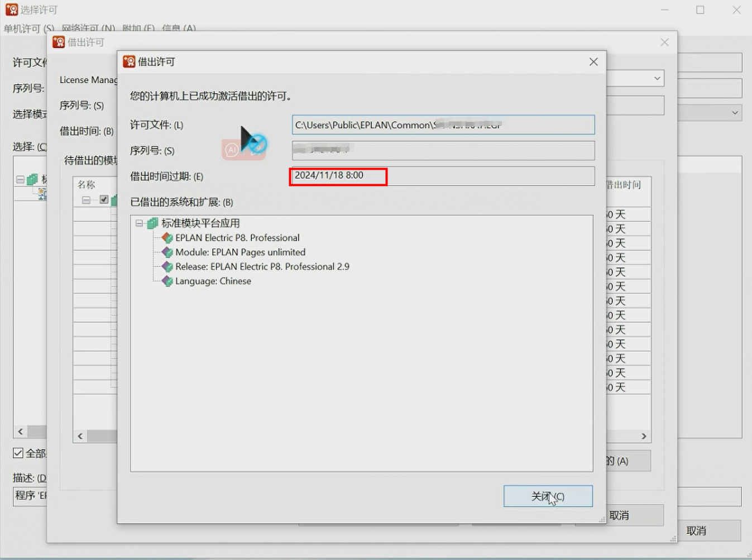Open the 信息 (A) menu
Viewport: 752px width, 560px height.
point(179,28)
